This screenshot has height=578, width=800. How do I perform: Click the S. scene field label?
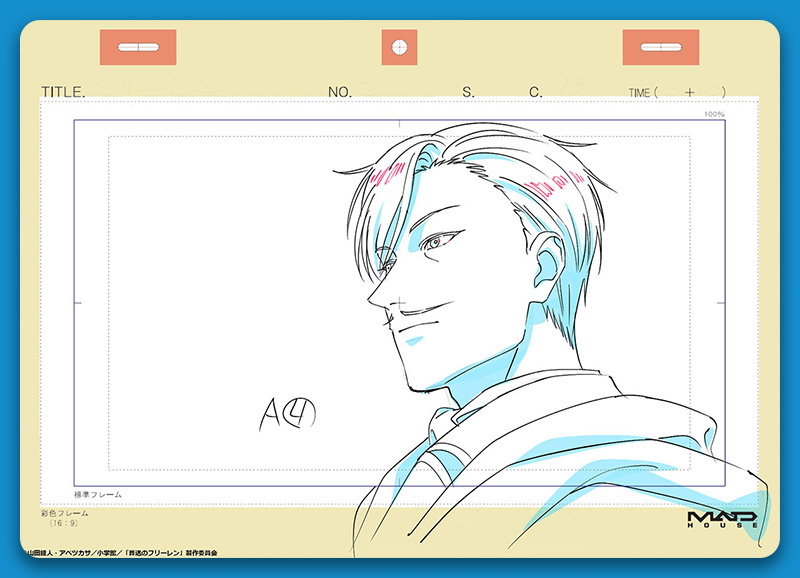pos(467,92)
